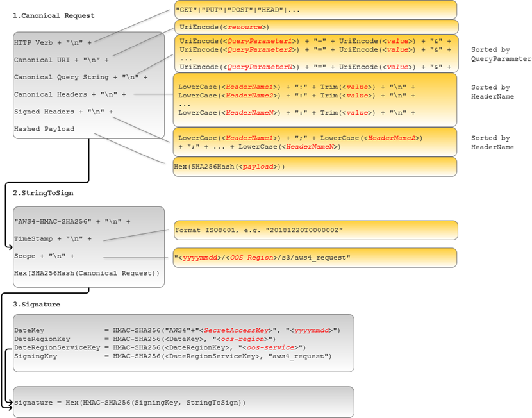Click Hex(SHA256Hash(Canonical Request)) in StringToSign
This screenshot has height=418, width=532.
click(87, 274)
